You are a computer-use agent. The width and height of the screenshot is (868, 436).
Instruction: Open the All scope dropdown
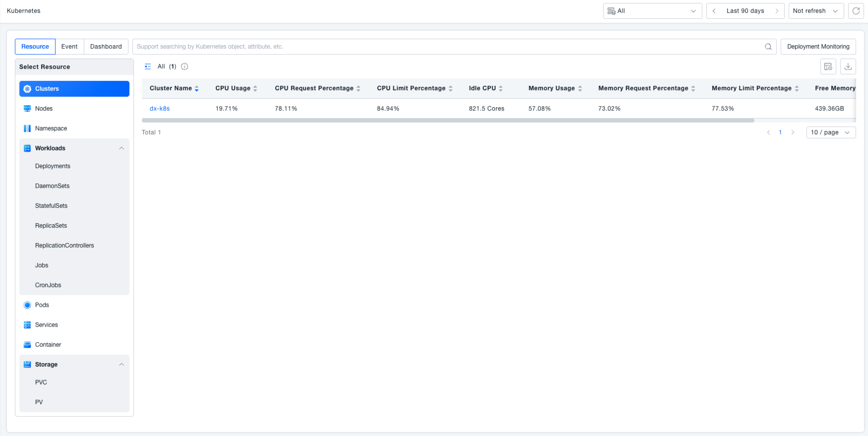pyautogui.click(x=652, y=11)
